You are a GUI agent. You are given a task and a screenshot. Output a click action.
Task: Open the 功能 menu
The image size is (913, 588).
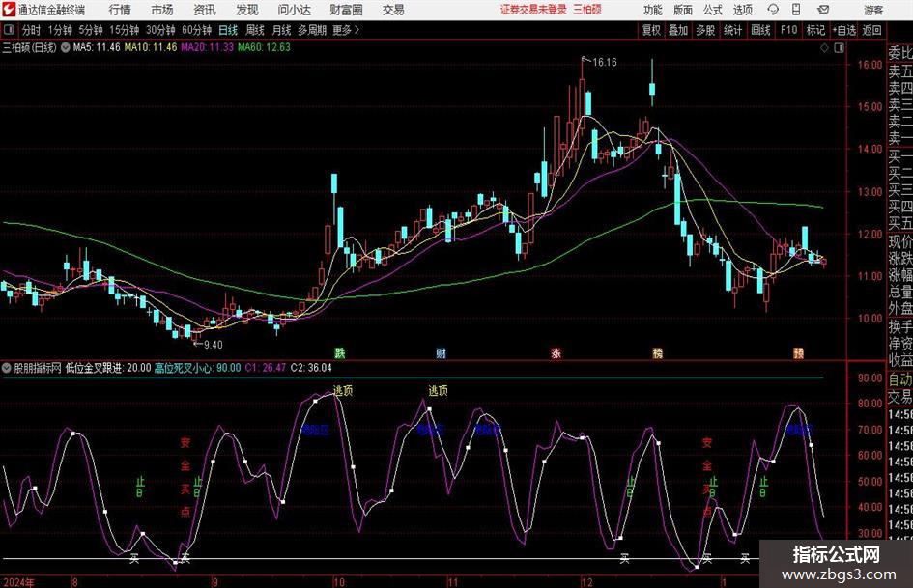tap(653, 10)
